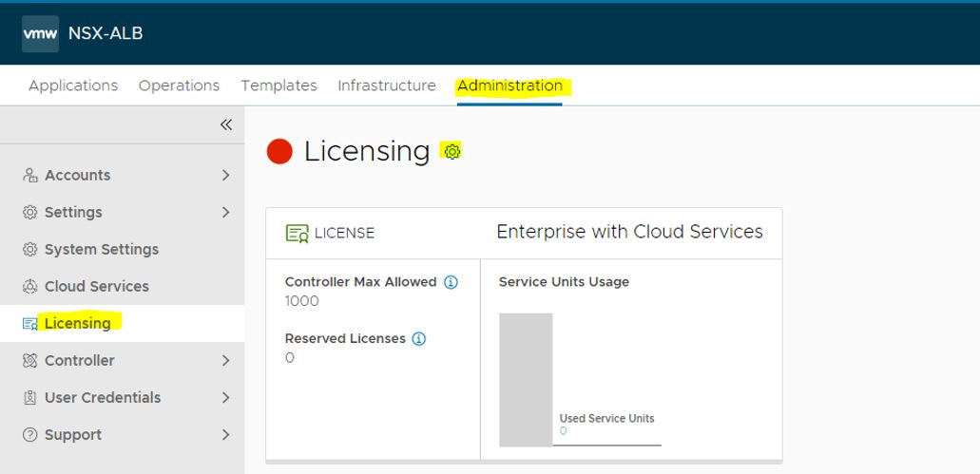Click the Settings gear sidebar icon
Image resolution: width=980 pixels, height=474 pixels.
[x=30, y=213]
